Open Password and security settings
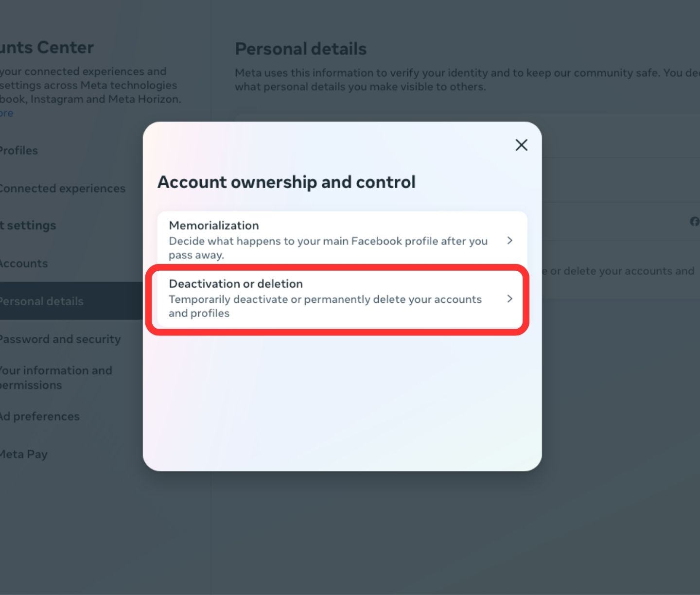This screenshot has width=700, height=595. click(x=60, y=339)
